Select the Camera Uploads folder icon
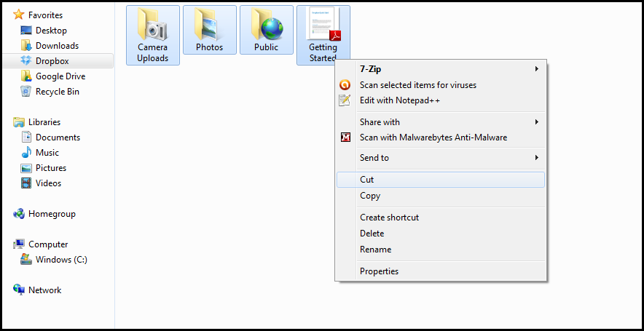This screenshot has width=644, height=331. [153, 24]
